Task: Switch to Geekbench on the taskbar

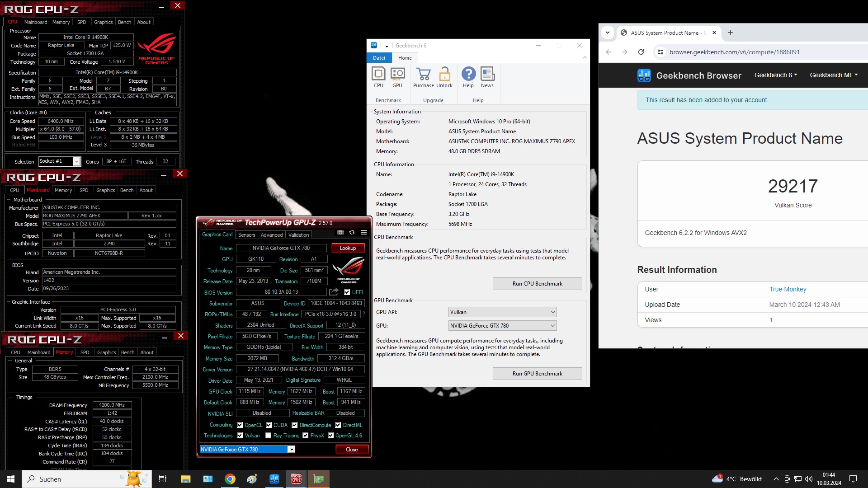Action: click(x=274, y=479)
